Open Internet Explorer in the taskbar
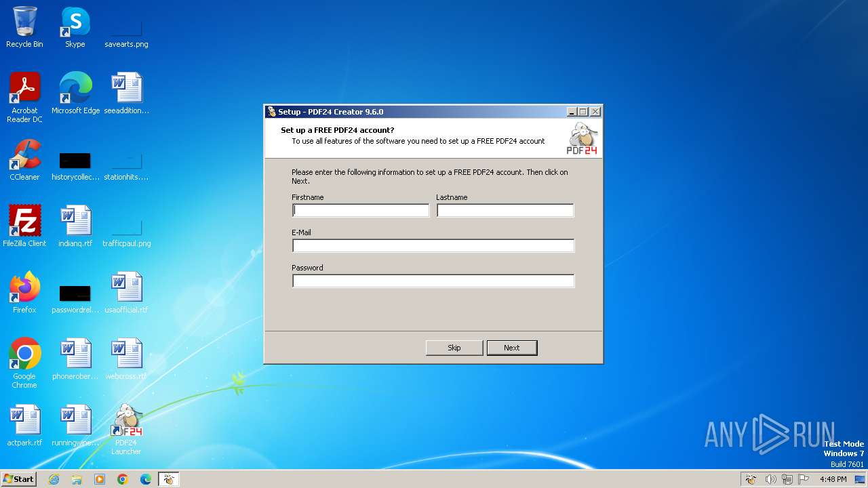 coord(54,479)
